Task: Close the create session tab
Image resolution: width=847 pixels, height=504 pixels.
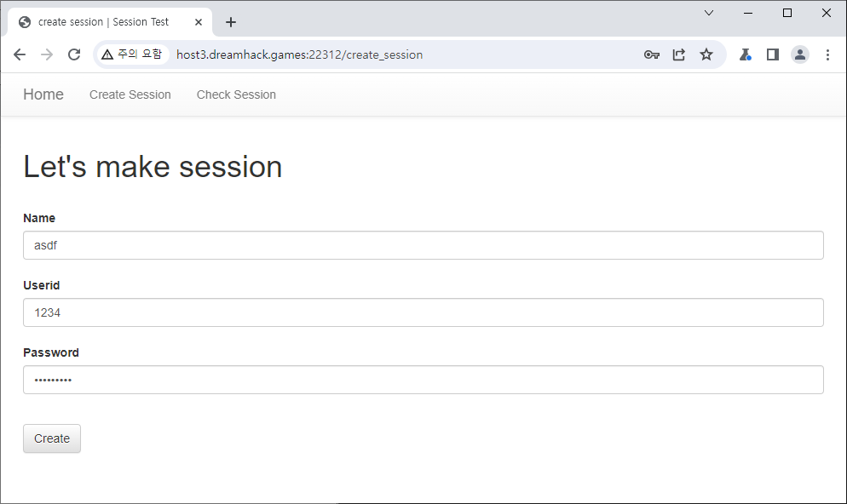Action: click(199, 22)
